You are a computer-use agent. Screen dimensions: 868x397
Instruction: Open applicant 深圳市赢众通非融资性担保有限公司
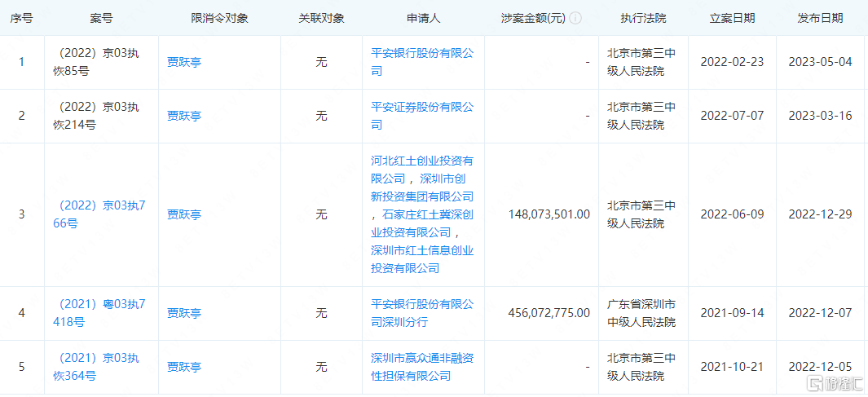point(421,367)
